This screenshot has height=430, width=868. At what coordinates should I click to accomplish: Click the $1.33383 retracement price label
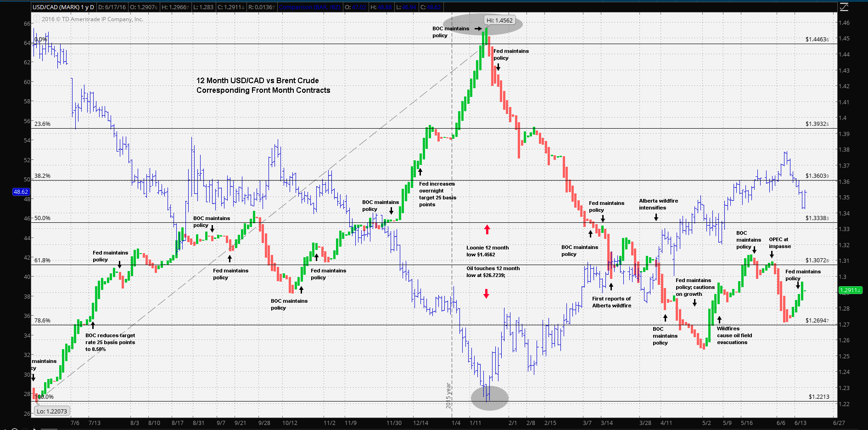coord(817,218)
